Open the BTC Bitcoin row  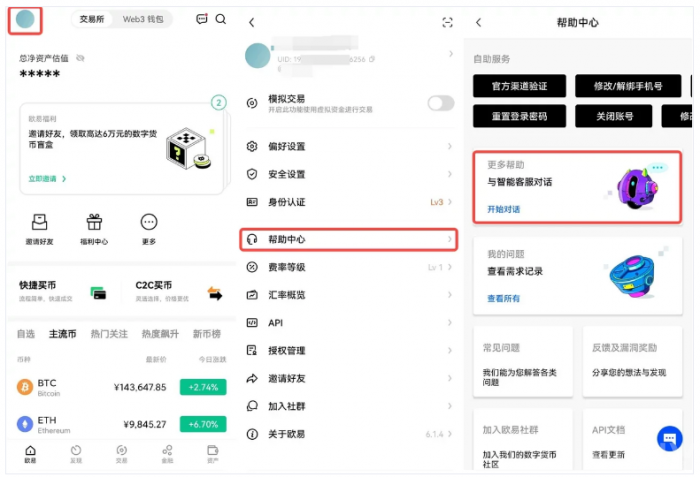click(121, 387)
